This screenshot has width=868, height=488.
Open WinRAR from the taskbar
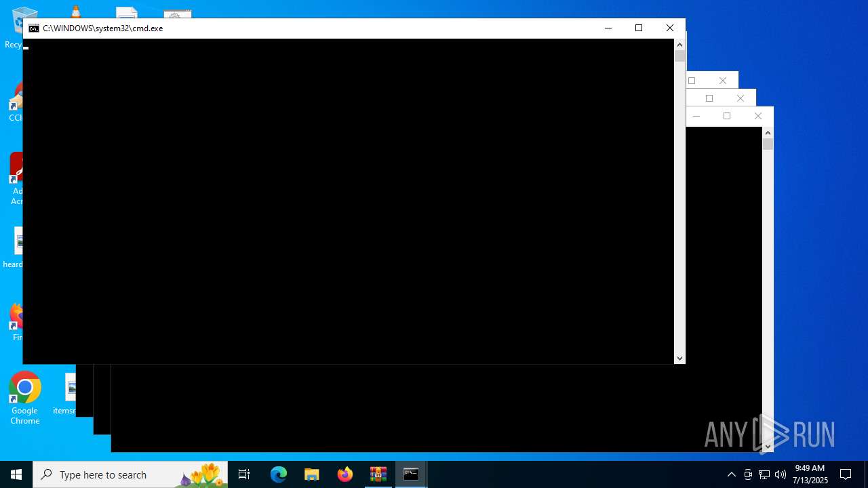[378, 474]
